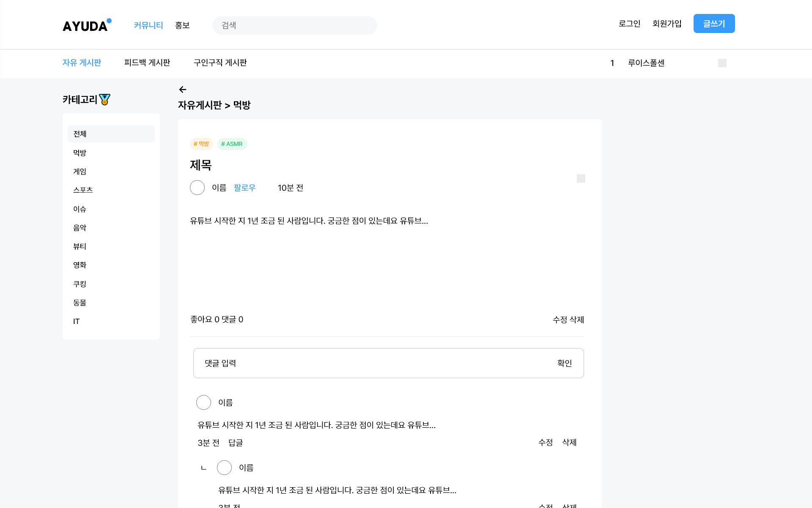The image size is (812, 508).
Task: Select the 먹방 category in the sidebar
Action: point(80,153)
